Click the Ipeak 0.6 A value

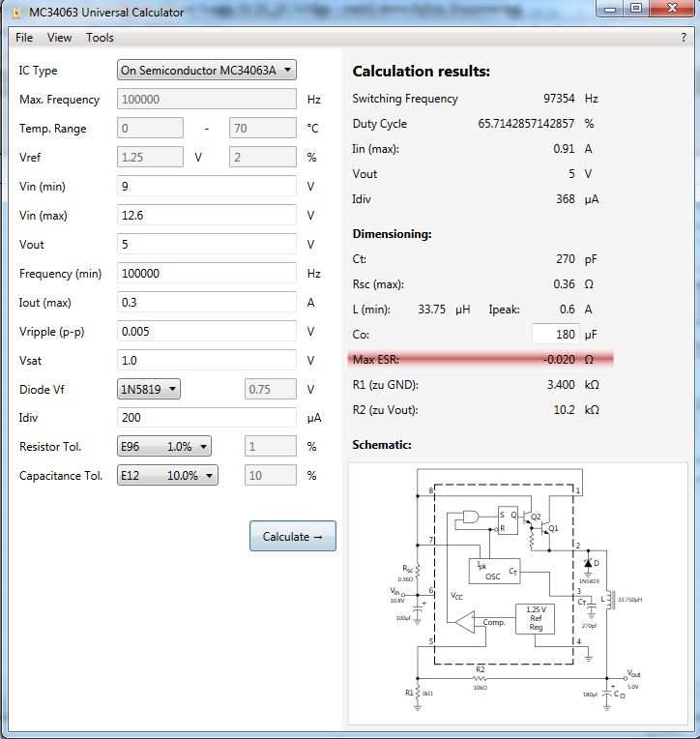point(568,310)
